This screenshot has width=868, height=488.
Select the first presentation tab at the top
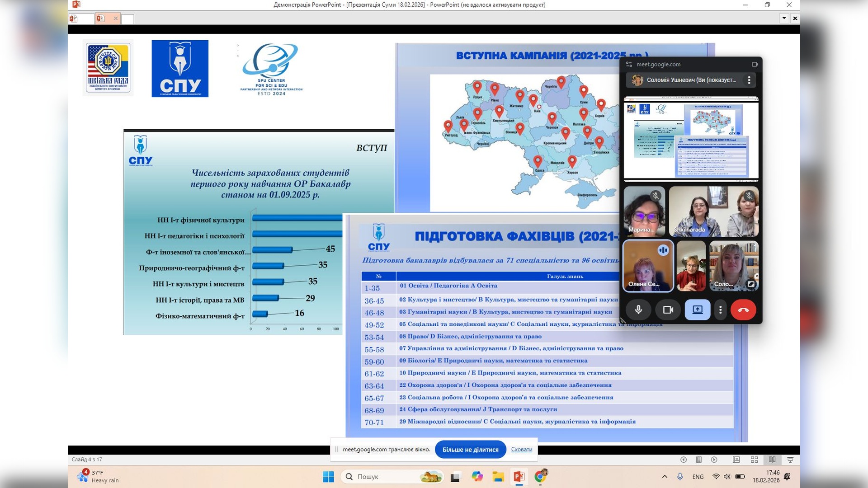tap(80, 19)
